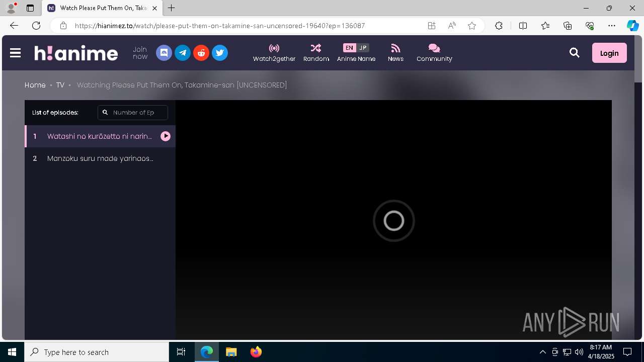The image size is (644, 362).
Task: Select episode 1 Watashi no kurōzetto
Action: (x=100, y=136)
